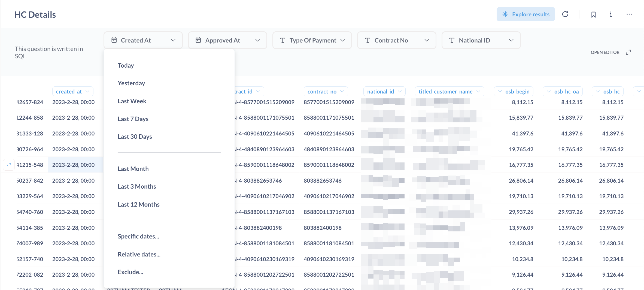Open the Contract No filter

[x=397, y=40]
